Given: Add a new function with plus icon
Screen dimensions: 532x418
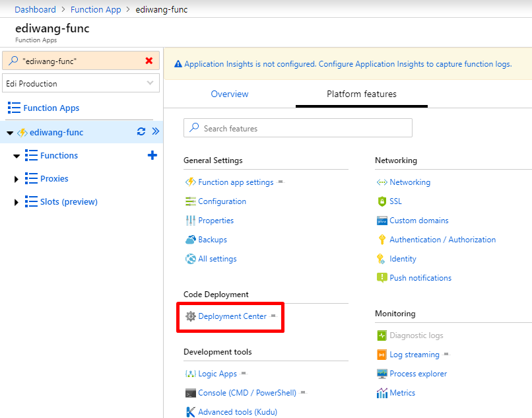Looking at the screenshot, I should 152,155.
